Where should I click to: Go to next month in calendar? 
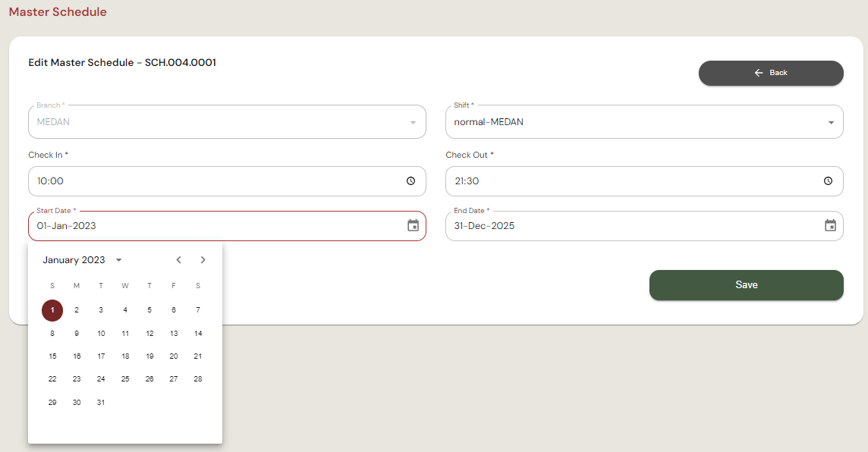203,260
